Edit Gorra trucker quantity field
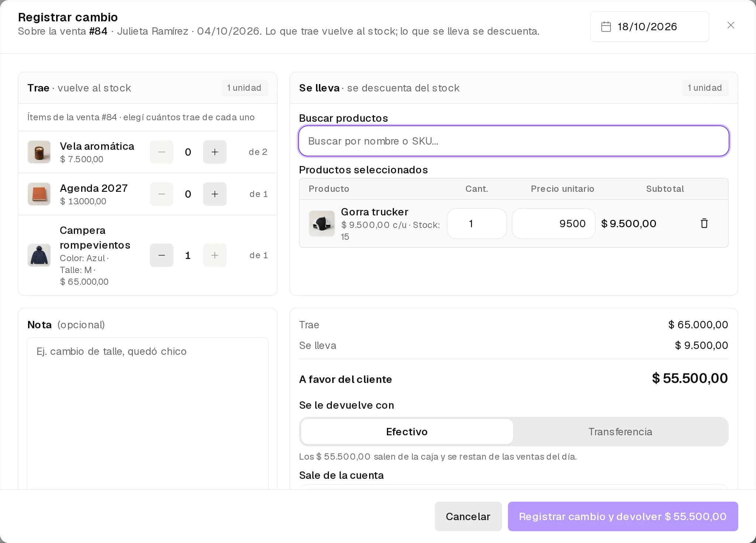Image resolution: width=756 pixels, height=543 pixels. 477,224
